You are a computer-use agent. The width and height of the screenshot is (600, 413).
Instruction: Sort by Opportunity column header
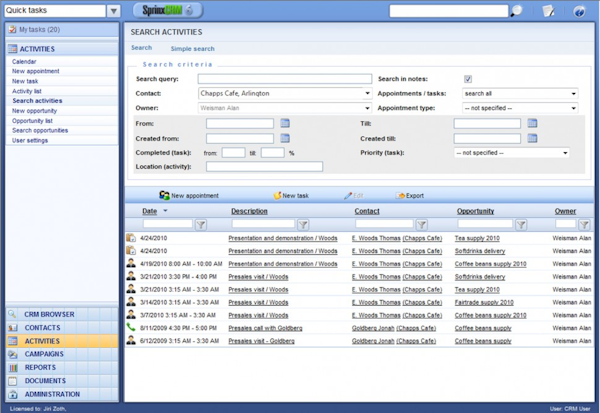coord(475,211)
